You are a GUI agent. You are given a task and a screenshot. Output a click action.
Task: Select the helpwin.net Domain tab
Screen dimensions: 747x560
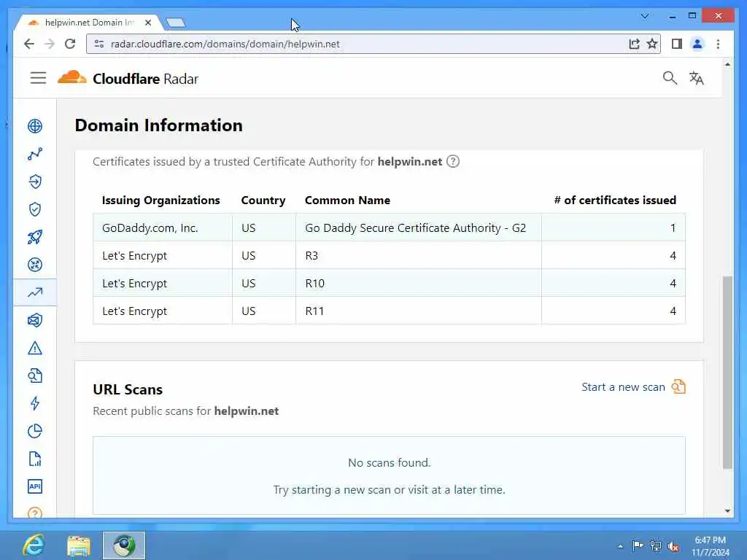pos(90,23)
